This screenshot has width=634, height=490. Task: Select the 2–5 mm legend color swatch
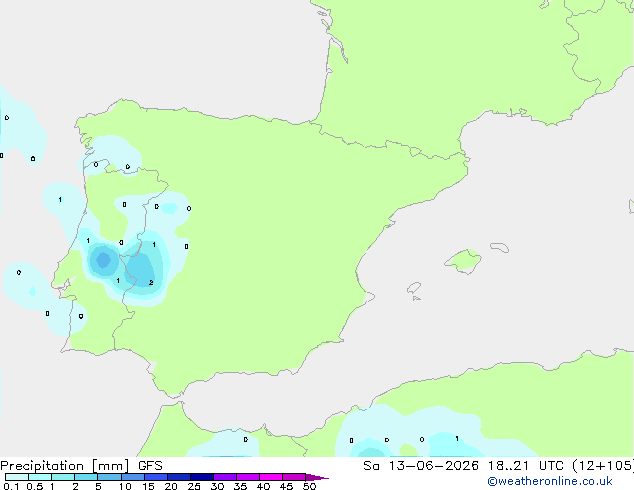[86, 477]
